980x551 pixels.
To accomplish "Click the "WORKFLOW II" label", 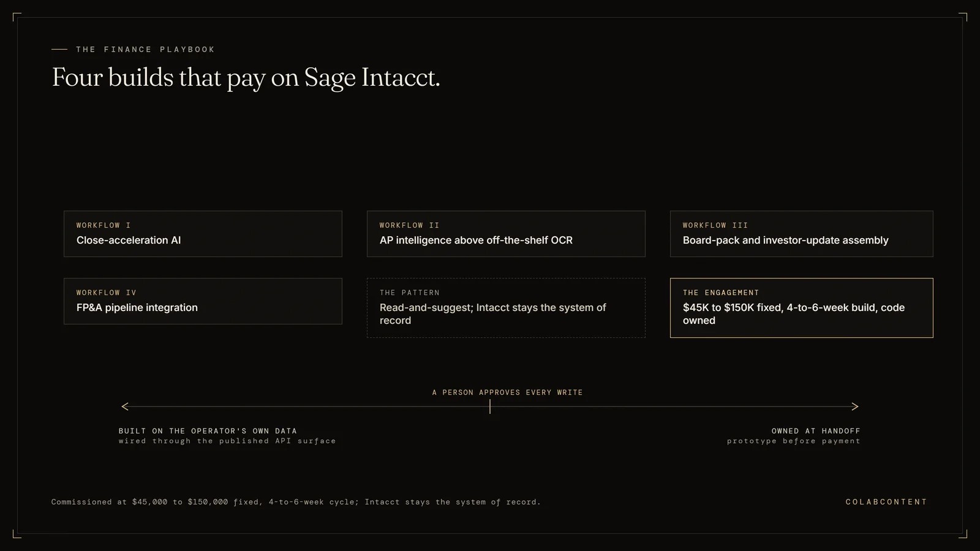I will coord(410,225).
